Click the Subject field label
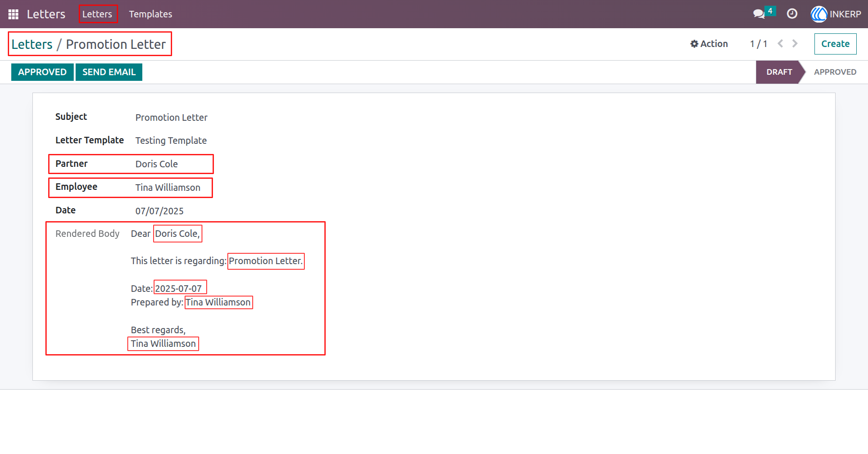 pos(71,117)
